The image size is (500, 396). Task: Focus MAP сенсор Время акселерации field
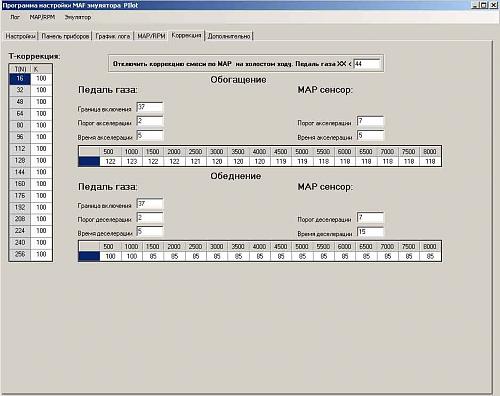tap(370, 135)
